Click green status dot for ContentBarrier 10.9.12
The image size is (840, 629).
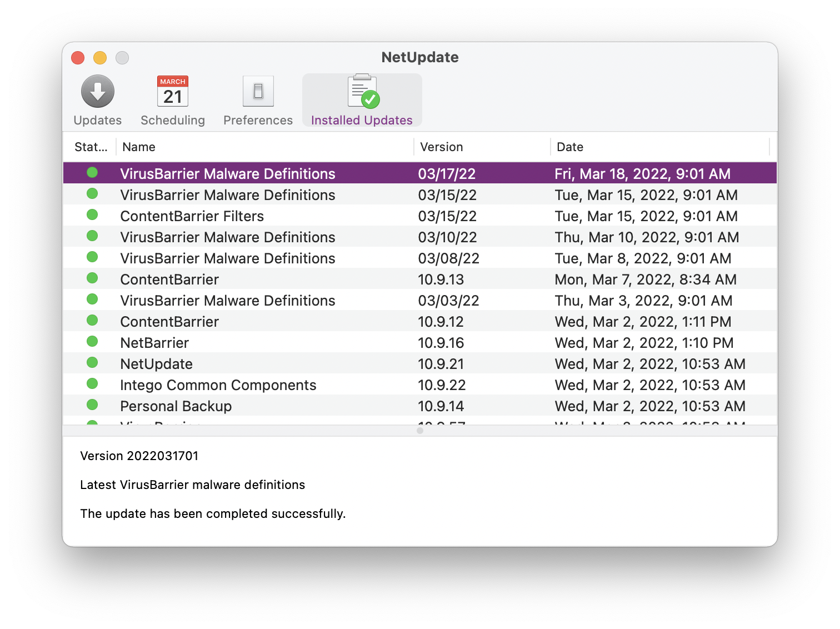click(x=92, y=321)
